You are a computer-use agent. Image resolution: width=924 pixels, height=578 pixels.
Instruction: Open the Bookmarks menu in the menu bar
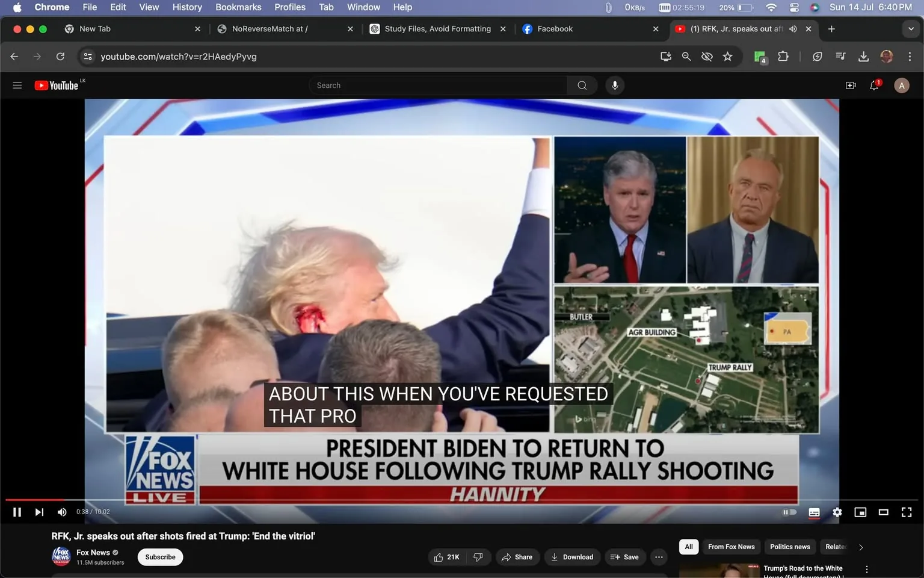[x=238, y=7]
